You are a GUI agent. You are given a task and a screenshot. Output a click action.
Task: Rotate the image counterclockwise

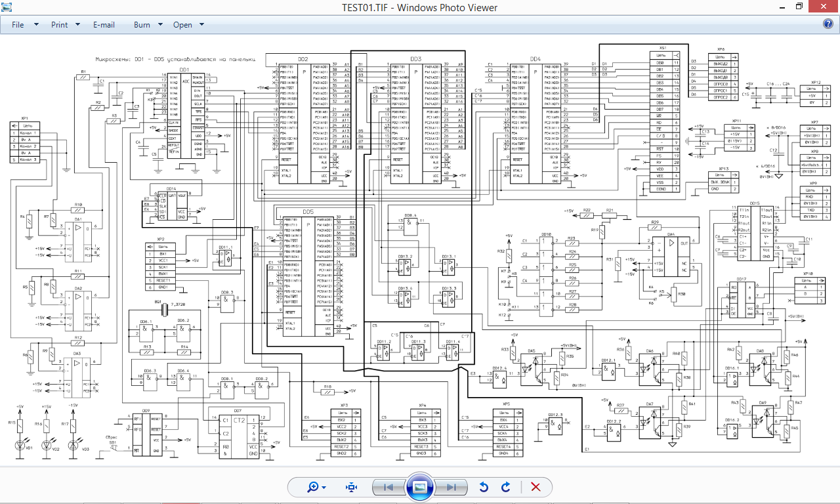tap(484, 487)
